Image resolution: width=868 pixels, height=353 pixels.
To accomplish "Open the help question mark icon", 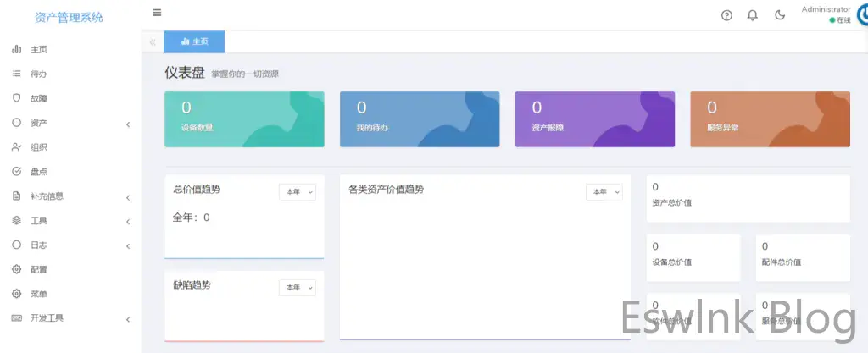I will point(726,15).
